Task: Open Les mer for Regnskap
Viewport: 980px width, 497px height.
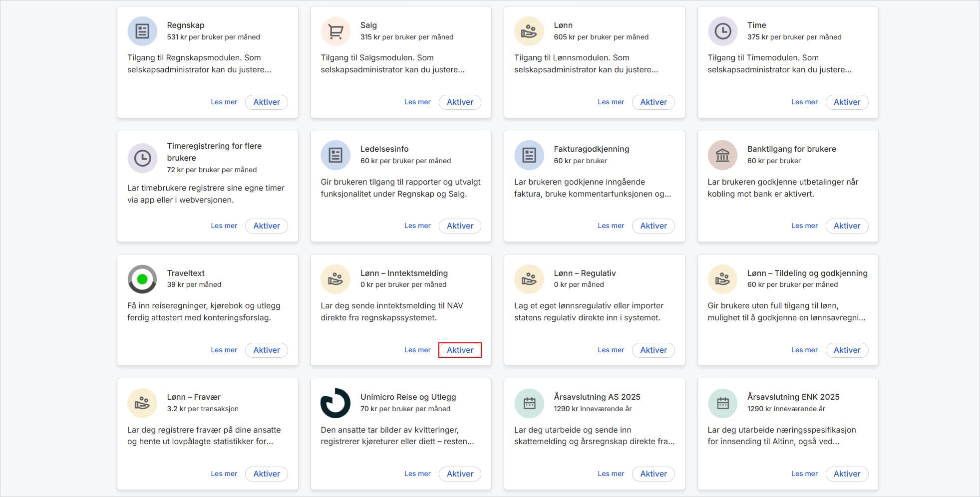Action: (224, 102)
